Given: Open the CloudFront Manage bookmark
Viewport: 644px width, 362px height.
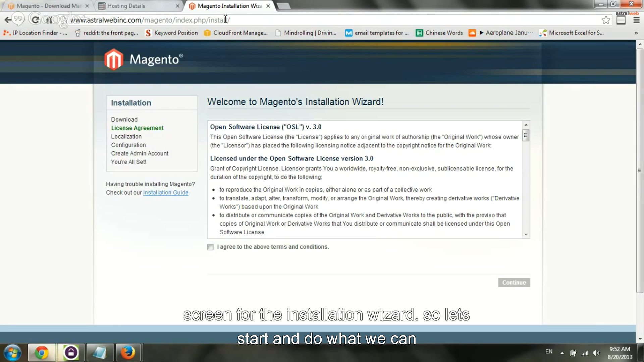Looking at the screenshot, I should click(x=236, y=33).
